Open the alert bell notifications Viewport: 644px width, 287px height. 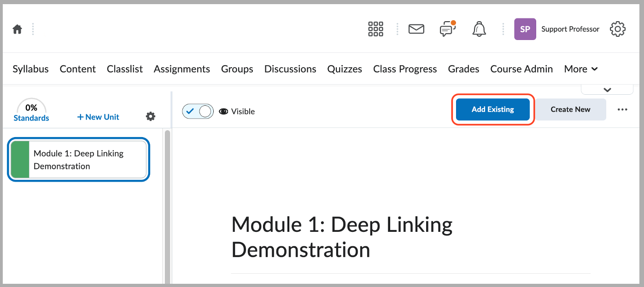pos(479,29)
